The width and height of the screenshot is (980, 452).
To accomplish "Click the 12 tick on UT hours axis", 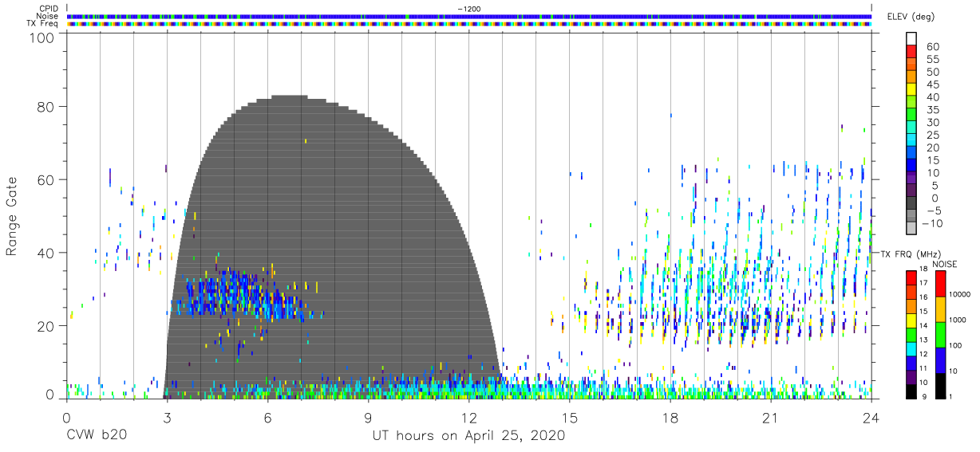I will (x=469, y=417).
